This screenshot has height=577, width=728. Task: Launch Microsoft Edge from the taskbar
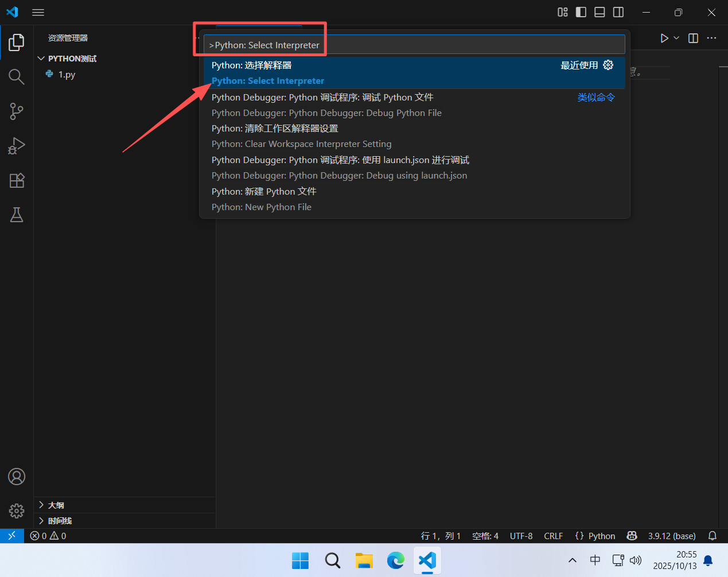[x=396, y=560]
